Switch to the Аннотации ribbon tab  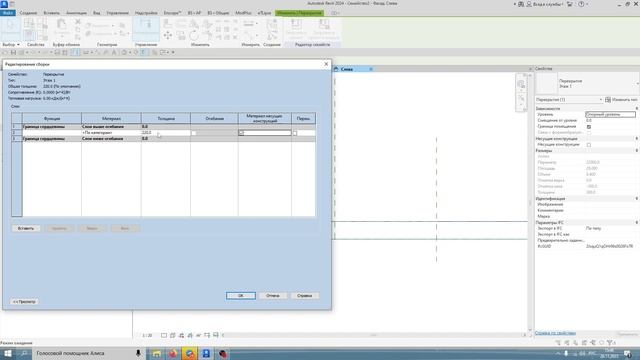click(x=76, y=13)
